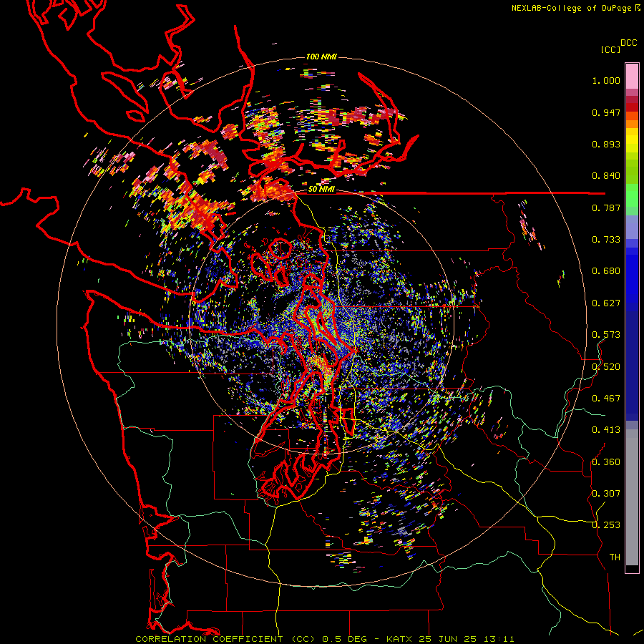Click the 0.947 color scale value
Image resolution: width=644 pixels, height=644 pixels.
coord(606,112)
